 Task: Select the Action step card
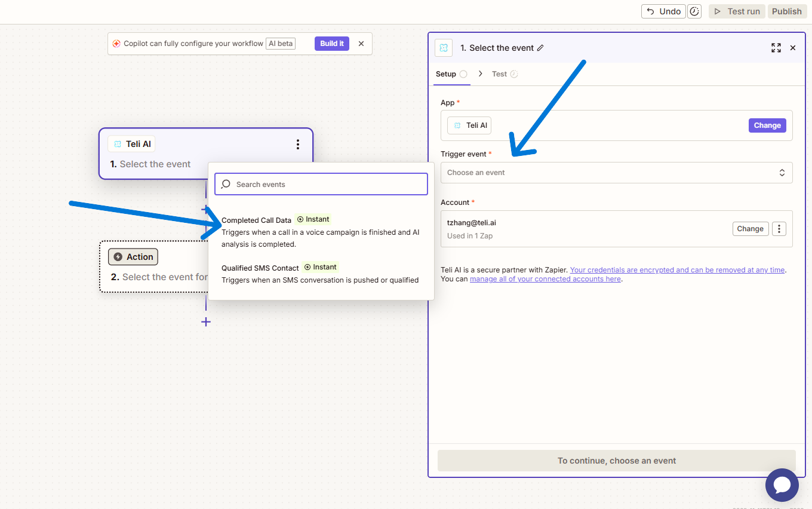(153, 266)
